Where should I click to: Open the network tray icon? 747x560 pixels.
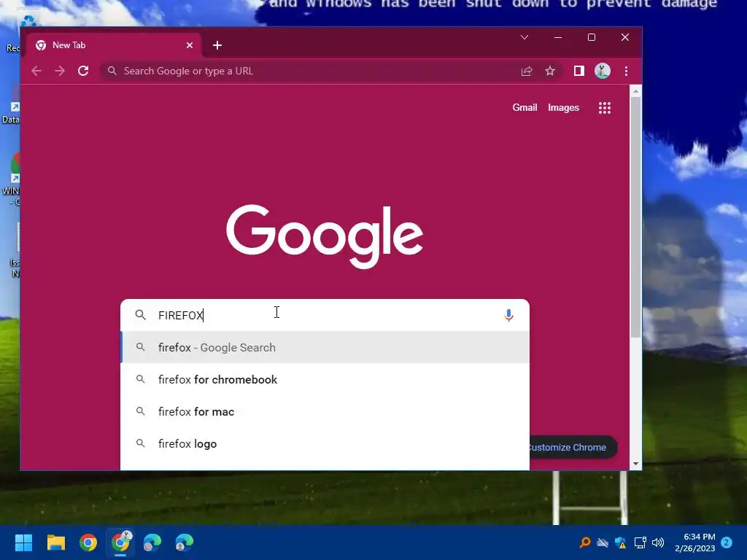pos(640,542)
